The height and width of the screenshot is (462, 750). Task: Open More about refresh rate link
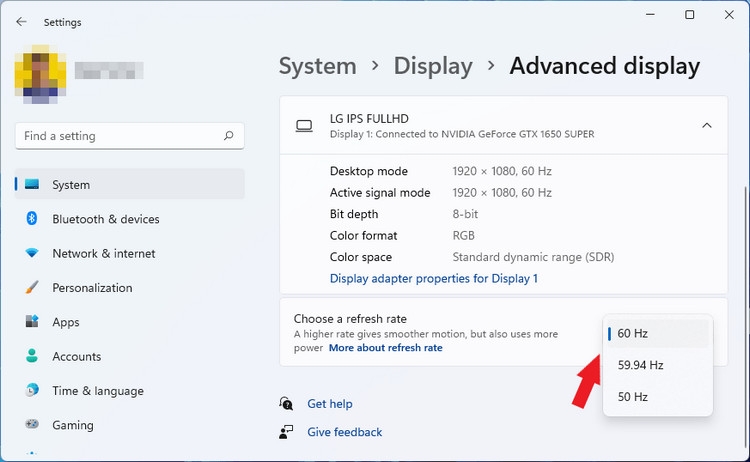386,348
